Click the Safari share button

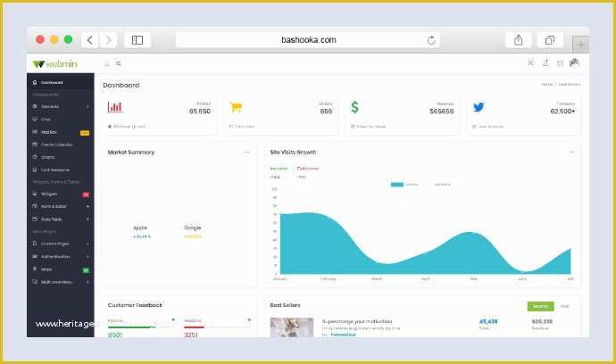pyautogui.click(x=518, y=40)
